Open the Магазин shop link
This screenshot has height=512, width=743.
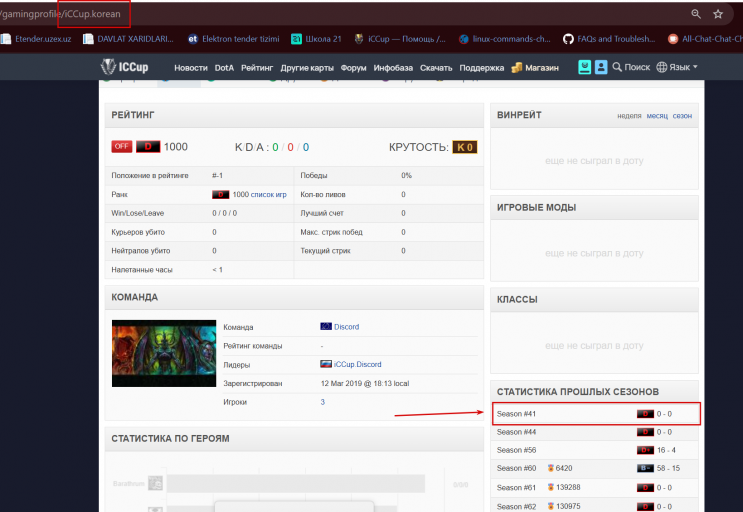point(542,68)
